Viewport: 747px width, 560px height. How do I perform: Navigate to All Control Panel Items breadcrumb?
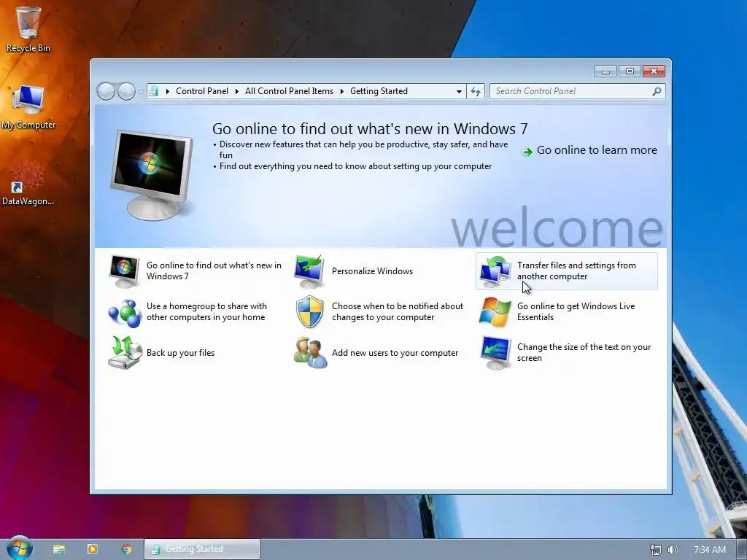tap(289, 91)
